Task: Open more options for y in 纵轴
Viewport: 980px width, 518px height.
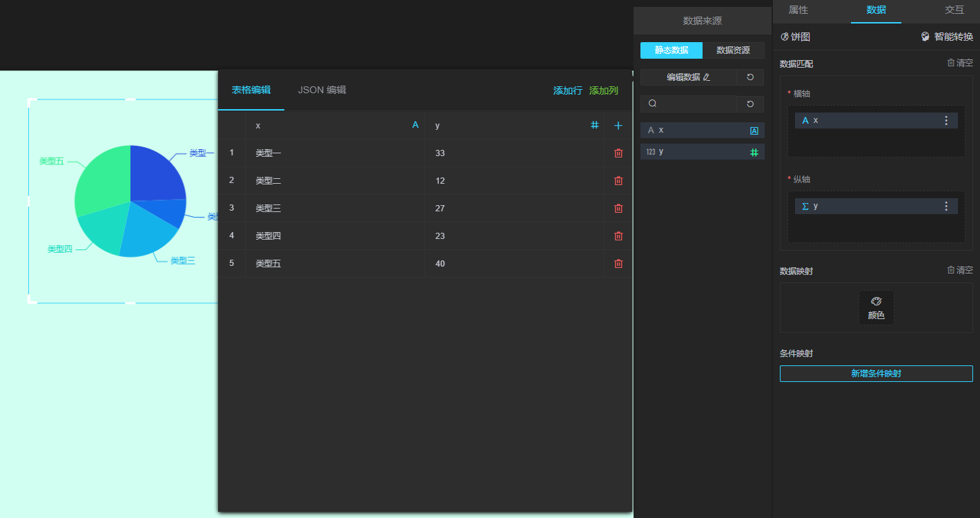Action: point(946,207)
